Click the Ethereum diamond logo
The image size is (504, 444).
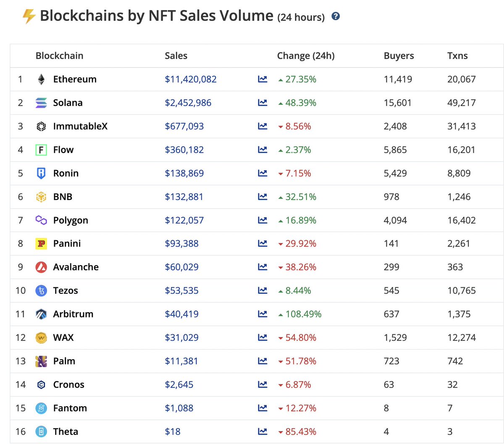tap(41, 79)
